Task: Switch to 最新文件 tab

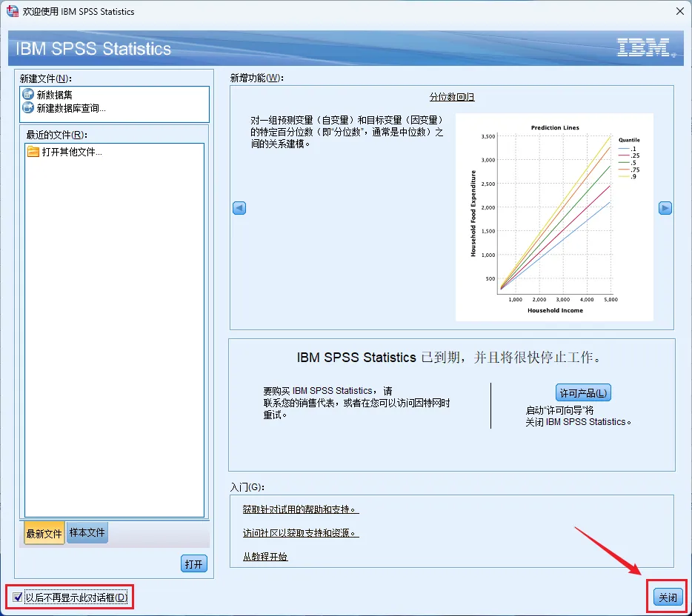Action: 44,532
